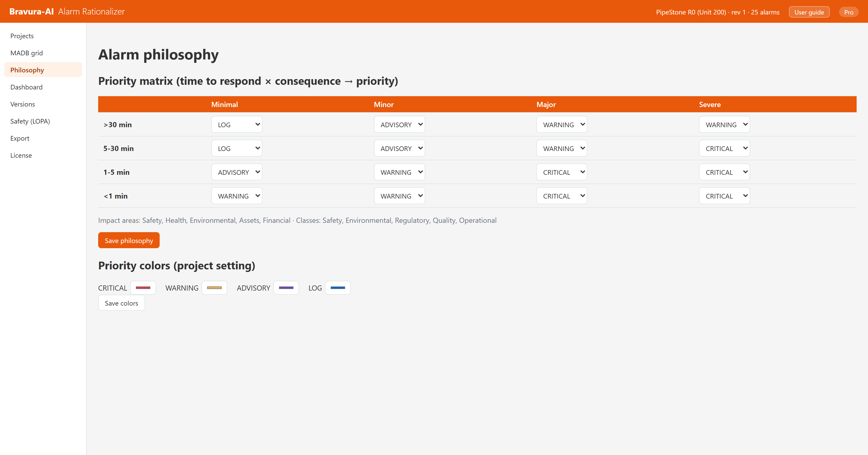Pick the CRITICAL priority color swatch
This screenshot has height=455, width=868.
[143, 288]
